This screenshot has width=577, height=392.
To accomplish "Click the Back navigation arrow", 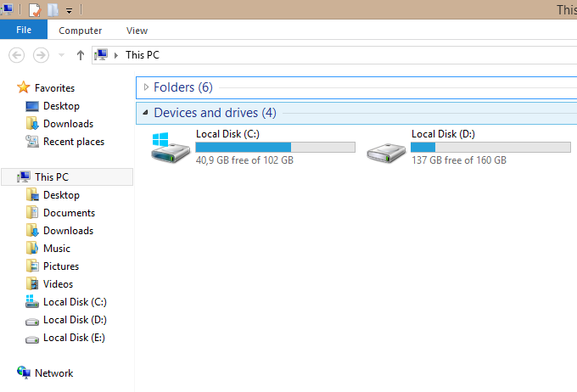I will pos(17,55).
